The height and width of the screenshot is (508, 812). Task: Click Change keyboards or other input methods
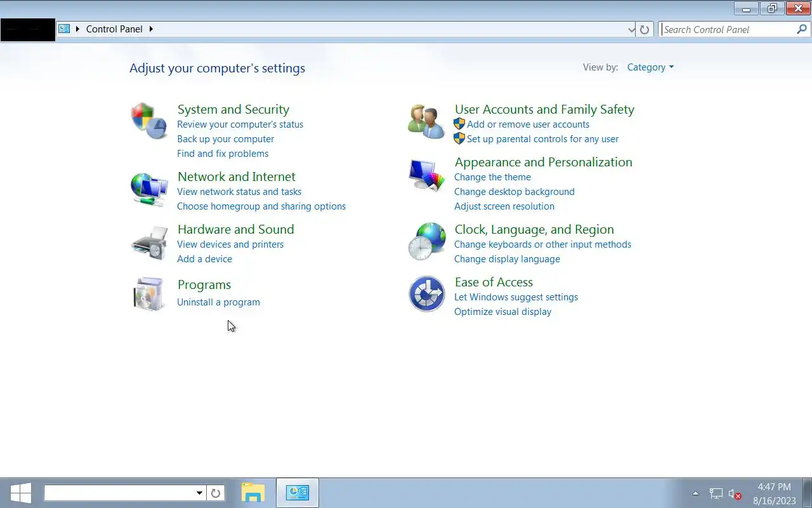click(x=542, y=244)
